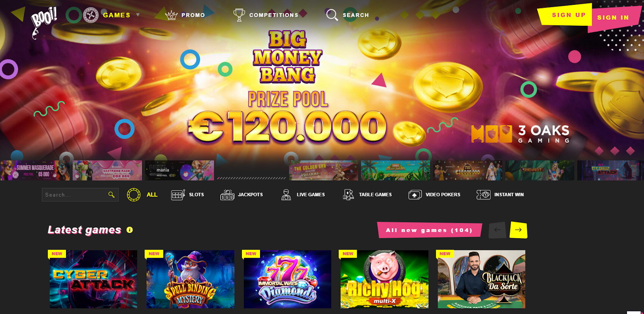Open the Video Pokers category
Viewport: 644px width, 314px height.
pos(434,195)
